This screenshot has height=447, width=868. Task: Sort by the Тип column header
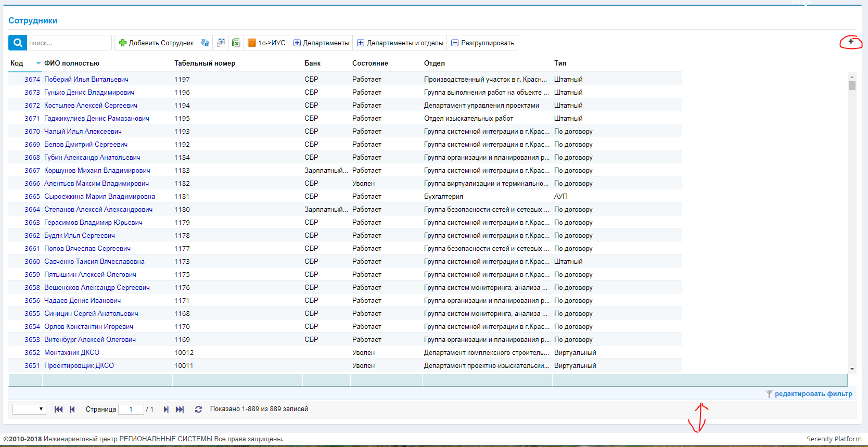[560, 63]
